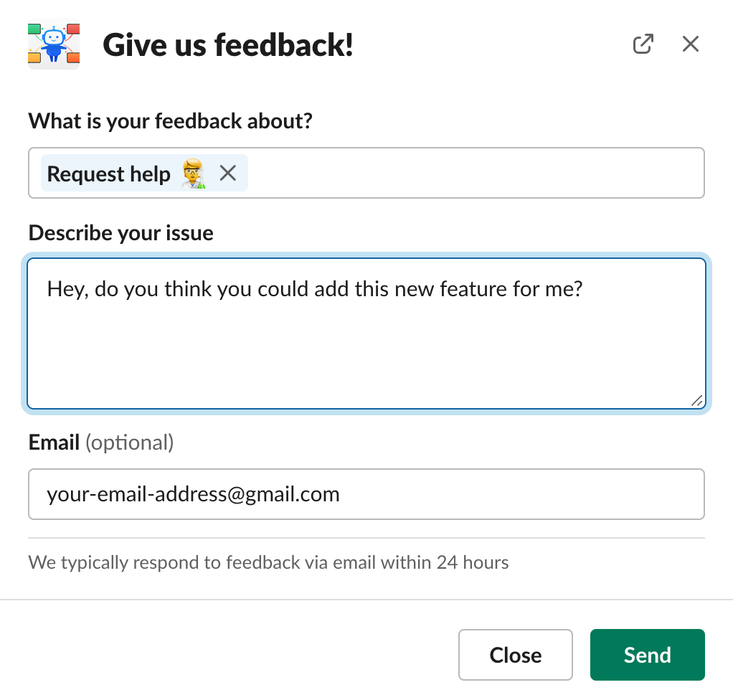Image resolution: width=733 pixels, height=700 pixels.
Task: Select the Request help chip label
Action: coord(108,174)
